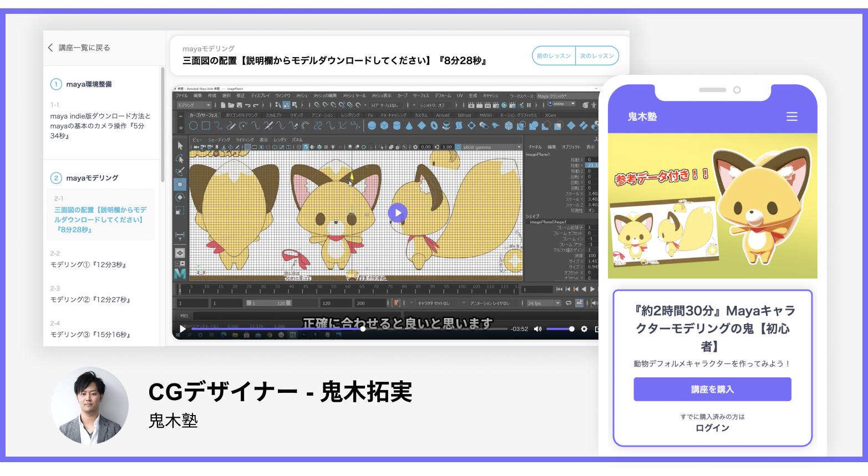Screen dimensions: 868x476
Task: Open the 24 fps frame rate dropdown
Action: [544, 303]
